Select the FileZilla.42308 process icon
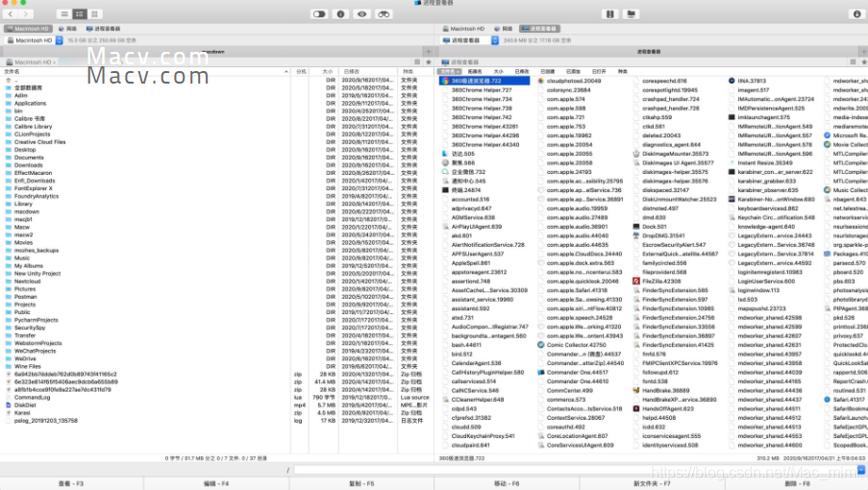Image resolution: width=868 pixels, height=490 pixels. click(x=636, y=282)
